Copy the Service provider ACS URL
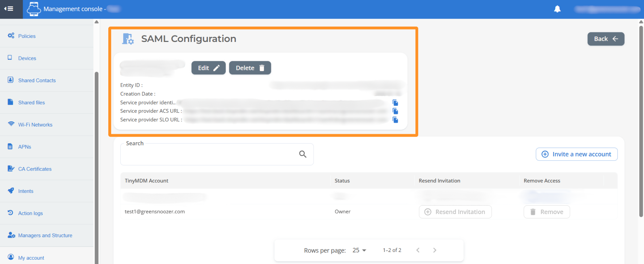The image size is (644, 264). point(395,111)
